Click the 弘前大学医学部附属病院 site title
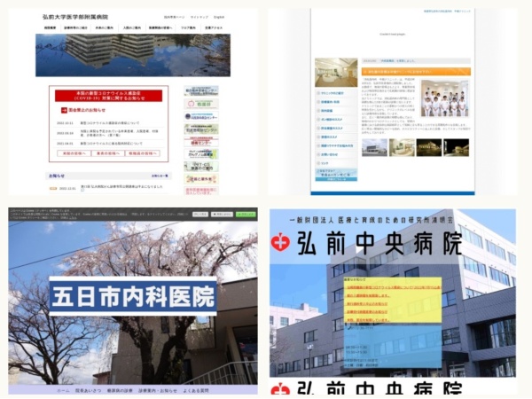Image resolution: width=532 pixels, height=399 pixels. [x=75, y=17]
